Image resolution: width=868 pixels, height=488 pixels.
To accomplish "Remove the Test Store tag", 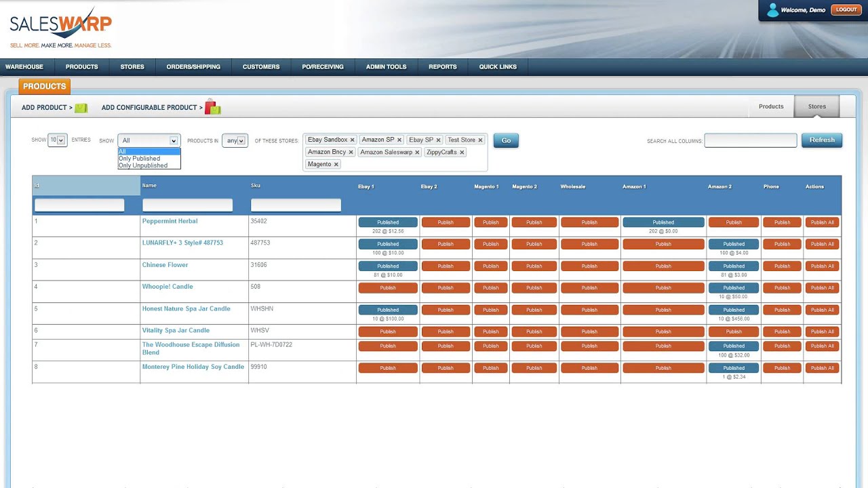I will [x=480, y=140].
